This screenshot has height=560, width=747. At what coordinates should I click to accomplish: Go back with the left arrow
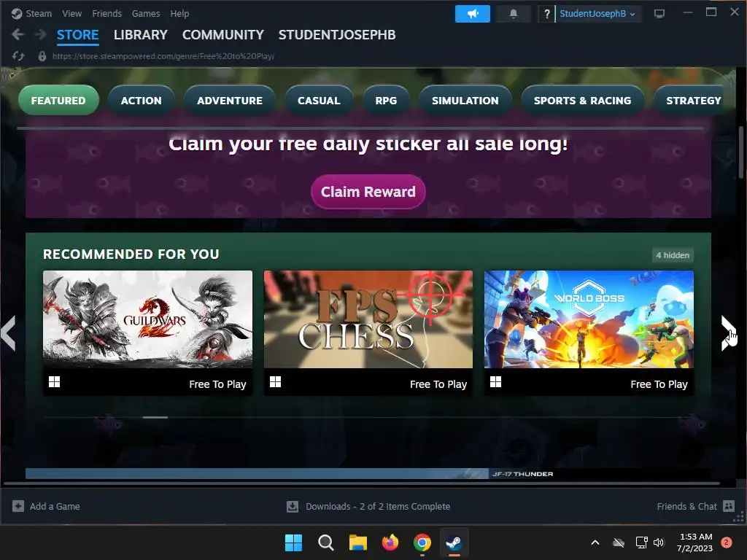[x=18, y=34]
